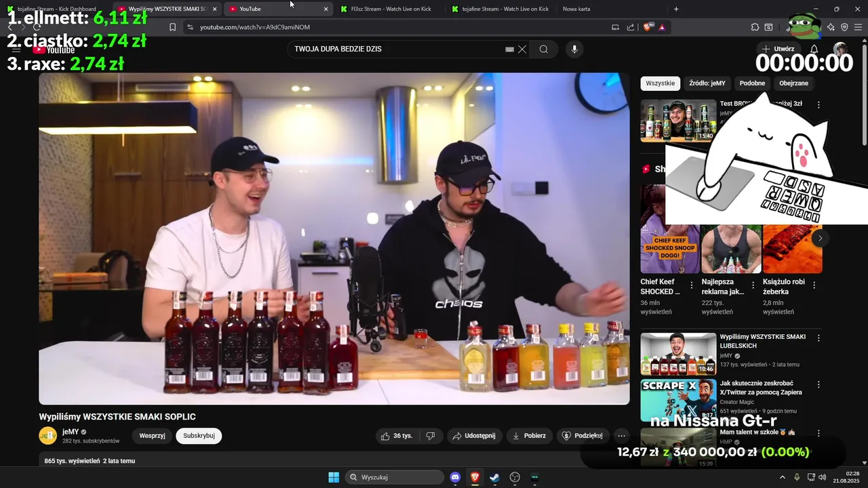Click the Podziękuj button

[x=583, y=436]
